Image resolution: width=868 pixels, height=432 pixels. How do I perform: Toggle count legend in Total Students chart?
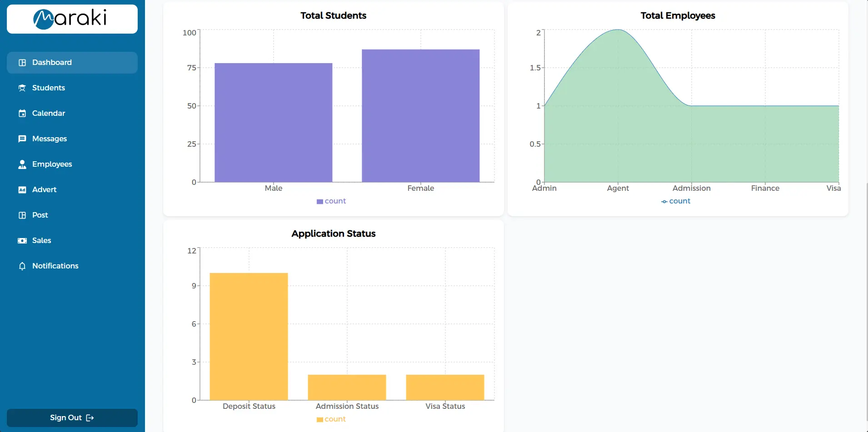click(x=331, y=201)
